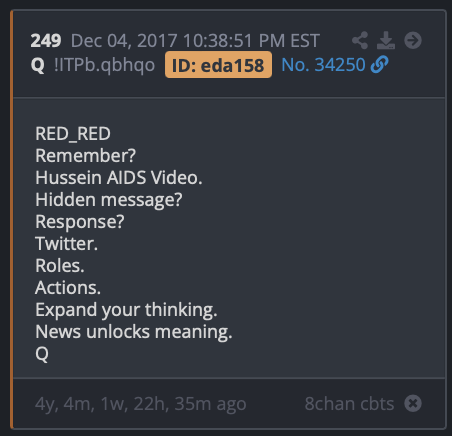Click the Hidden message? line
This screenshot has width=452, height=436.
pyautogui.click(x=109, y=200)
